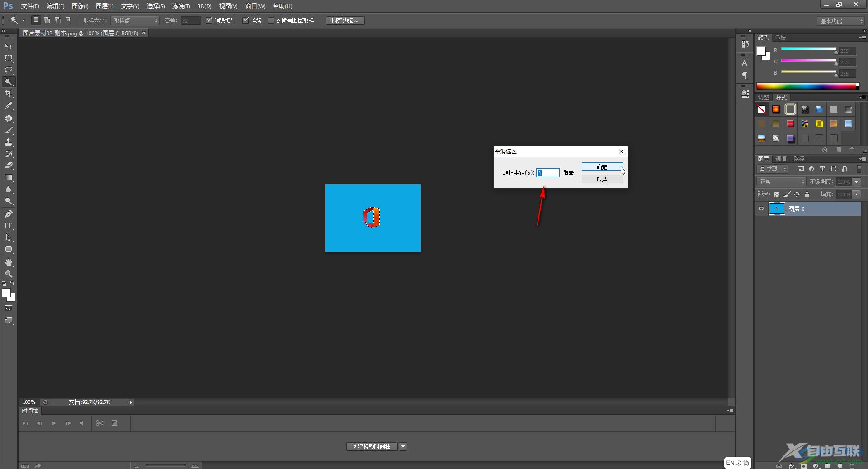Choose the Add to selection mode icon
The height and width of the screenshot is (469, 868).
coord(47,20)
